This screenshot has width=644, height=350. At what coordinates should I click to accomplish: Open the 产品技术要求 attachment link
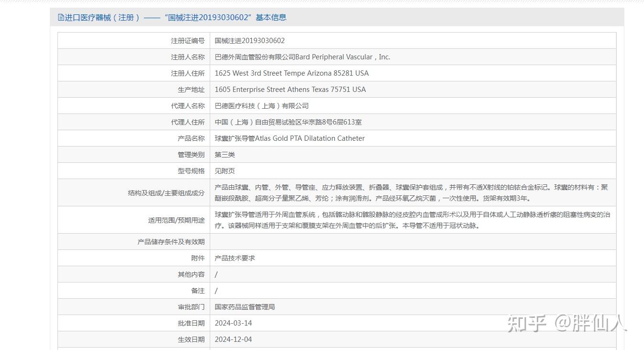tap(235, 258)
